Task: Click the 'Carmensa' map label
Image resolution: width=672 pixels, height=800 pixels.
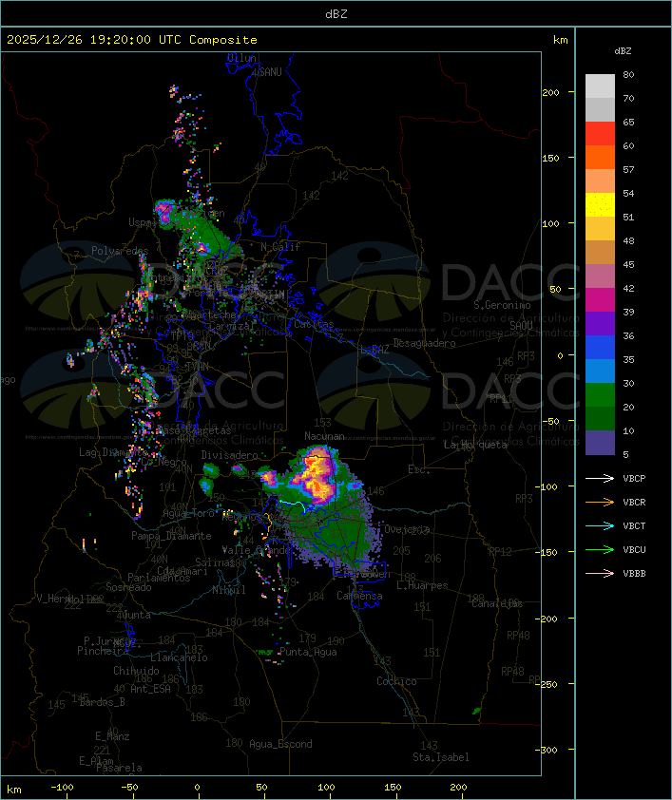Action: 359,596
